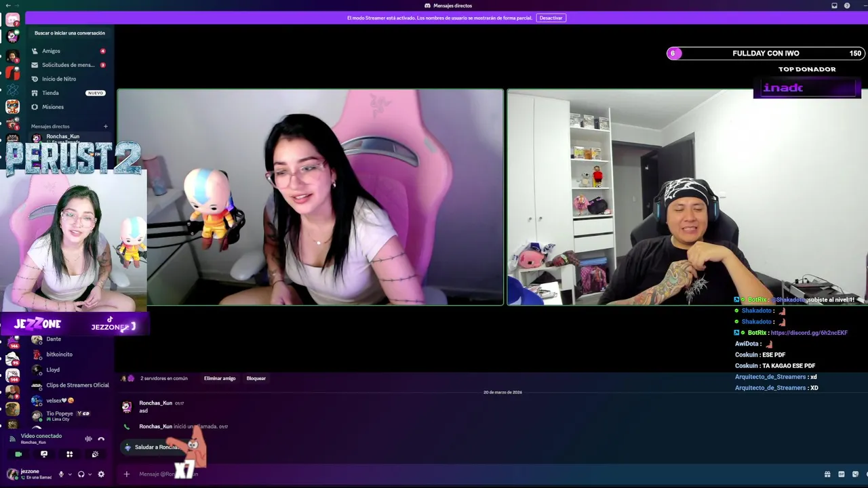868x488 pixels.
Task: Expand microphone input options arrow
Action: [x=69, y=474]
